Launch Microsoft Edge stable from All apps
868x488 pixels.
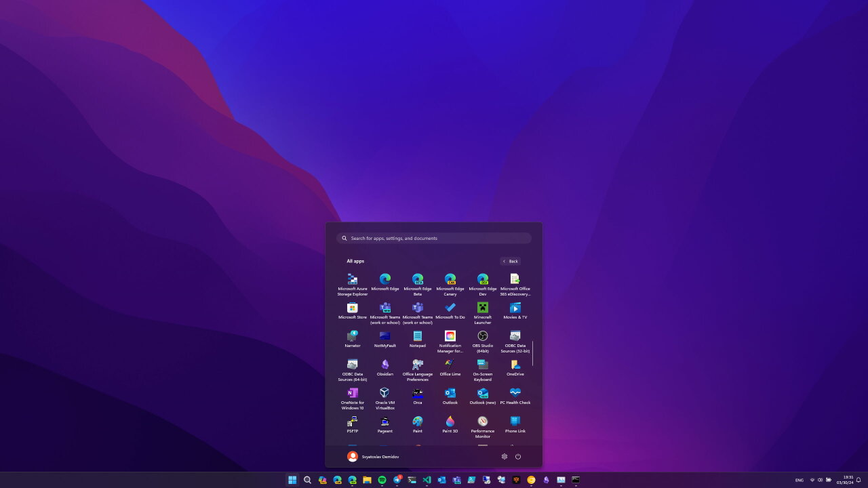(385, 283)
